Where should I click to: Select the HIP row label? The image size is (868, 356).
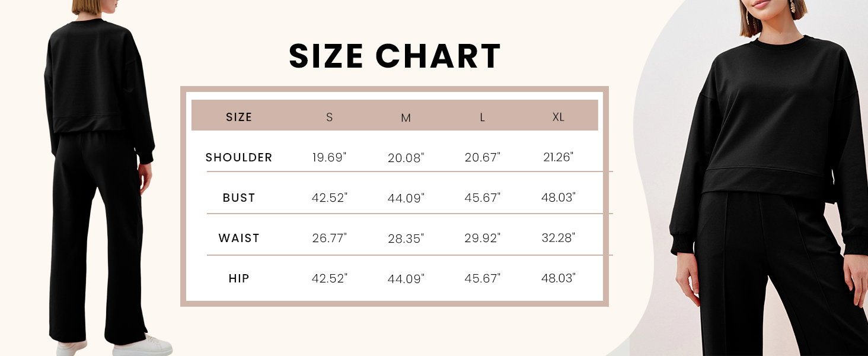point(239,278)
